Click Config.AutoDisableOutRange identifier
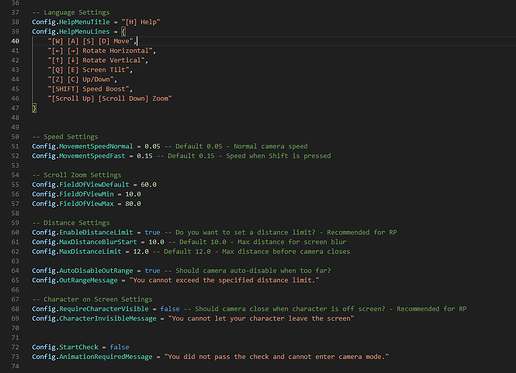 click(82, 271)
